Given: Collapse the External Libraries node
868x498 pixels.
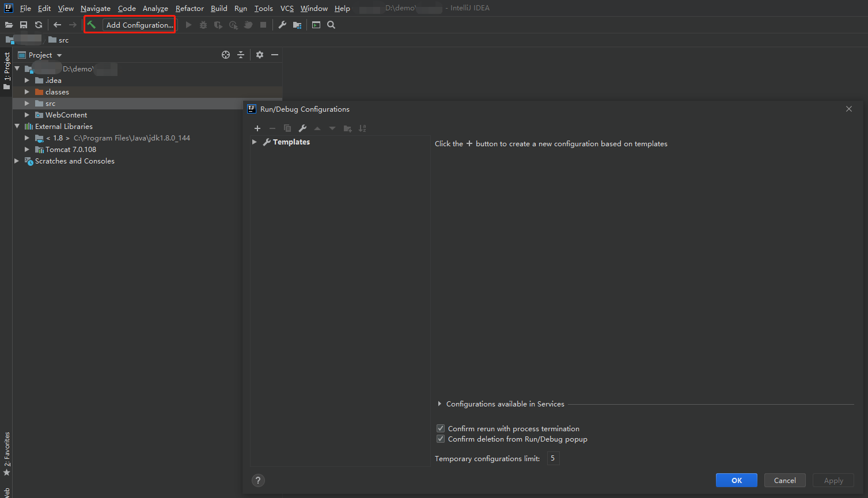Looking at the screenshot, I should tap(17, 126).
